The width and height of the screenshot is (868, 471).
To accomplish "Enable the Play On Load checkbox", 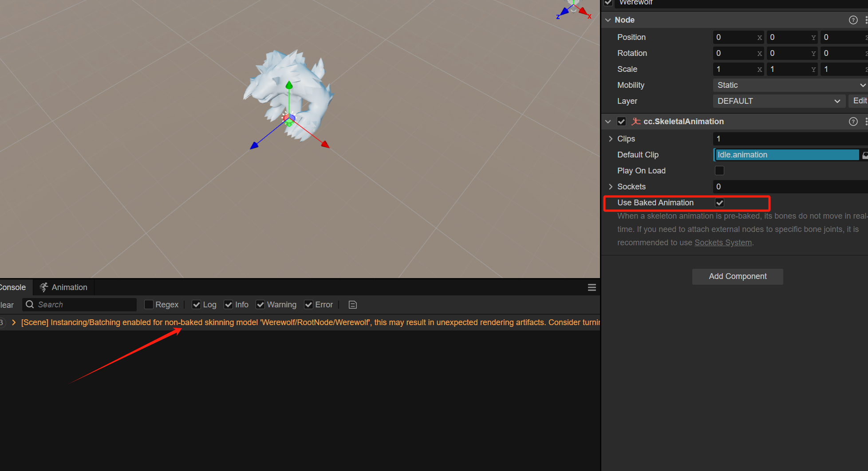I will pyautogui.click(x=719, y=171).
